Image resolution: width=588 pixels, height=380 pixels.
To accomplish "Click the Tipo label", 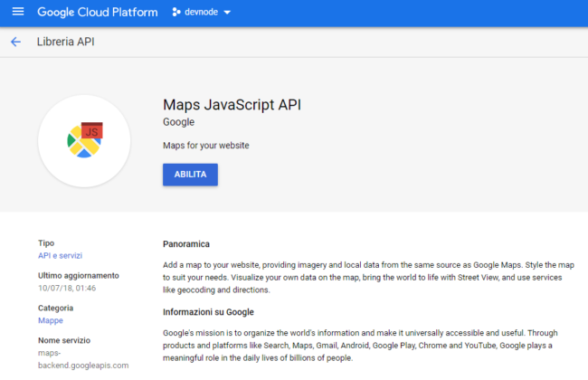I will [46, 243].
